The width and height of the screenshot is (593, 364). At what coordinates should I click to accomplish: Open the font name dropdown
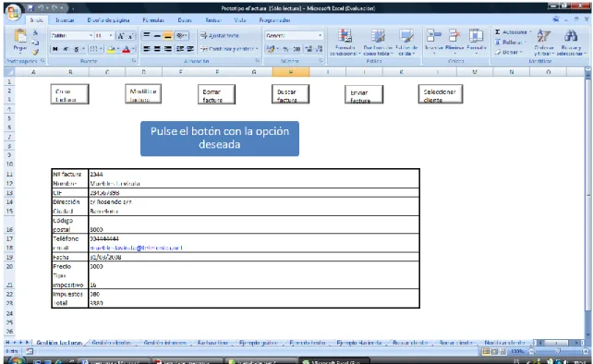click(x=91, y=35)
